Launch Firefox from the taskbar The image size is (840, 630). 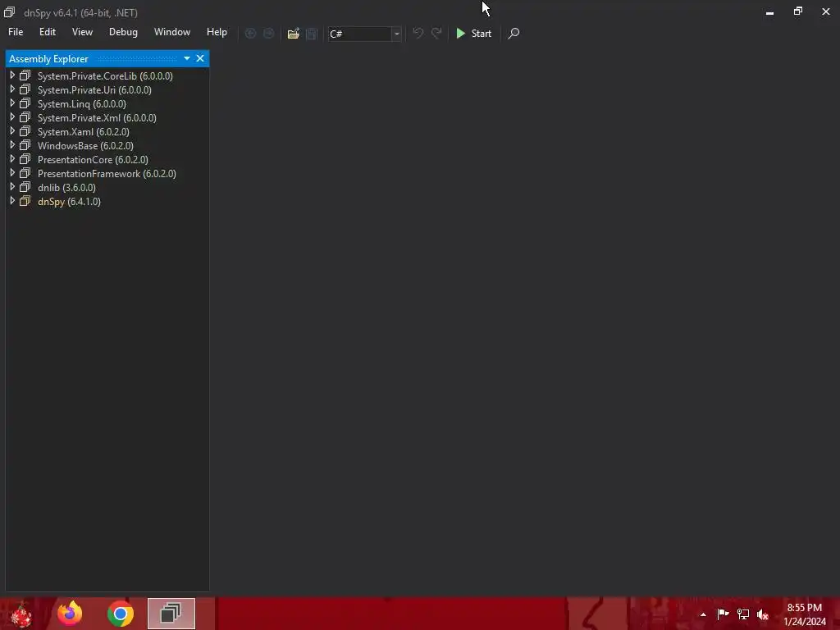coord(71,614)
